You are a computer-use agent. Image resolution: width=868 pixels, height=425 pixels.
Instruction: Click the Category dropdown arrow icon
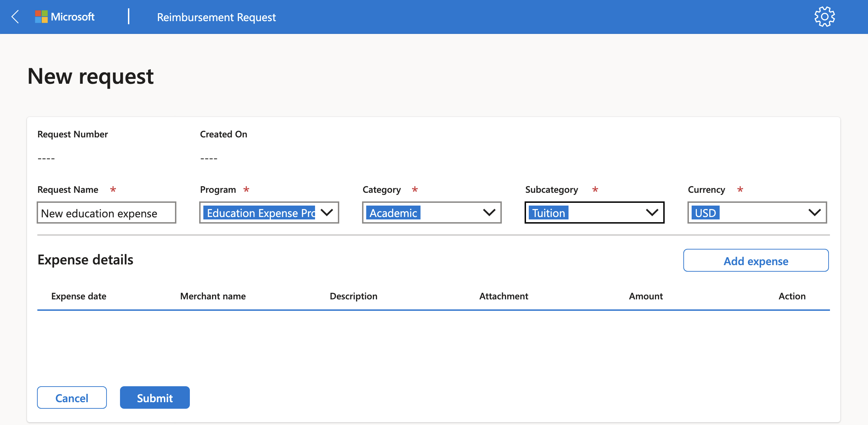489,213
